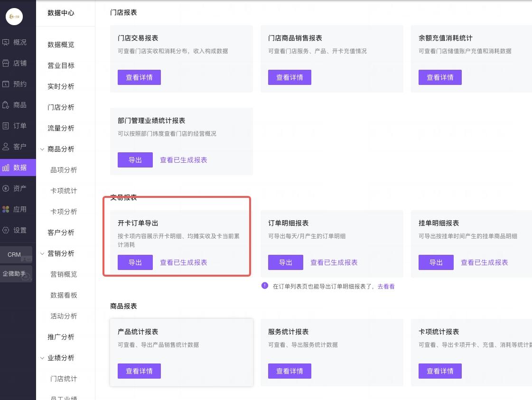The image size is (532, 400).
Task: Select the 店铺 shop icon in the sidebar
Action: tap(6, 63)
